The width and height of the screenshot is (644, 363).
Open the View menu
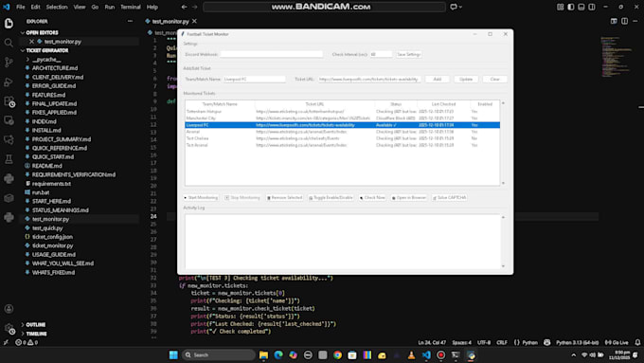(x=80, y=7)
